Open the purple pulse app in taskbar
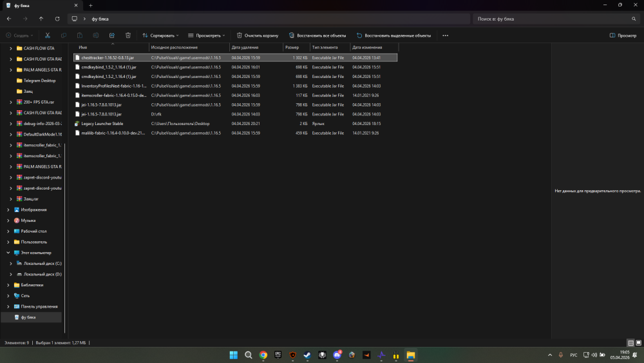Image resolution: width=644 pixels, height=363 pixels. (x=381, y=355)
